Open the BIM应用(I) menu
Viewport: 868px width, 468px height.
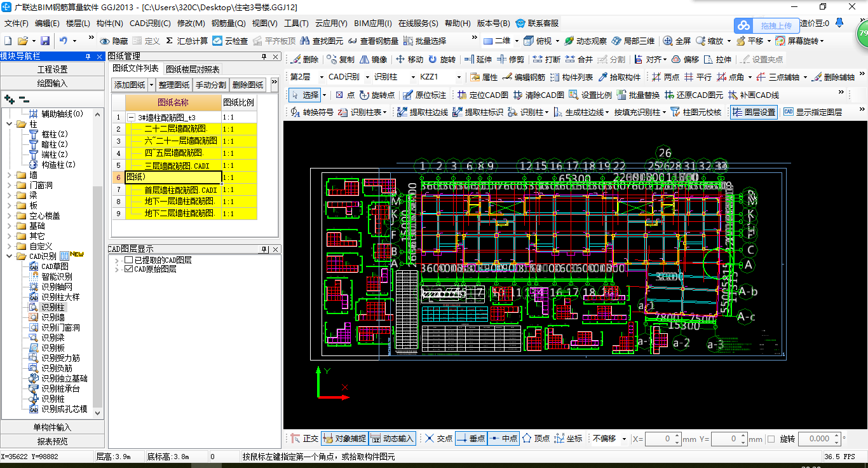pyautogui.click(x=373, y=23)
